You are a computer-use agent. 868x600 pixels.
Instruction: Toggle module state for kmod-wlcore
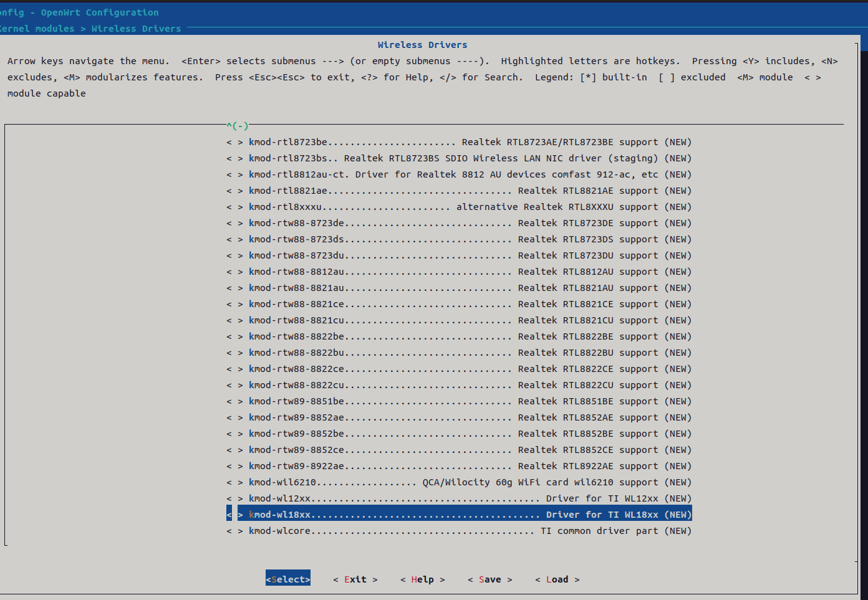tap(234, 531)
